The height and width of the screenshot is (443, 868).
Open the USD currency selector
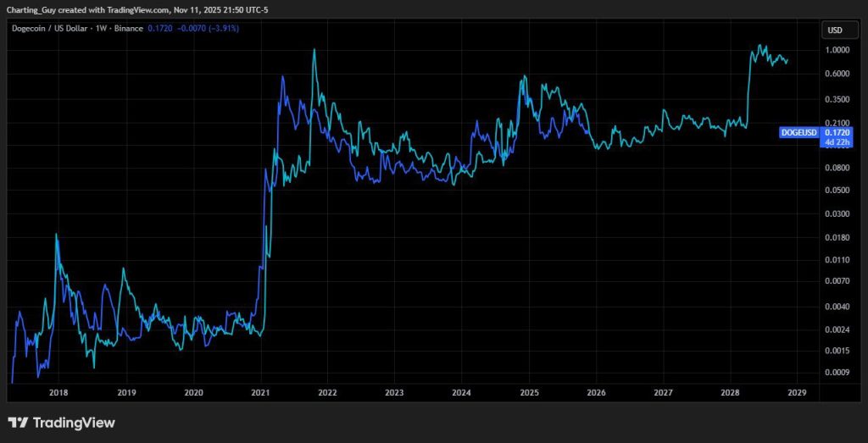(835, 30)
